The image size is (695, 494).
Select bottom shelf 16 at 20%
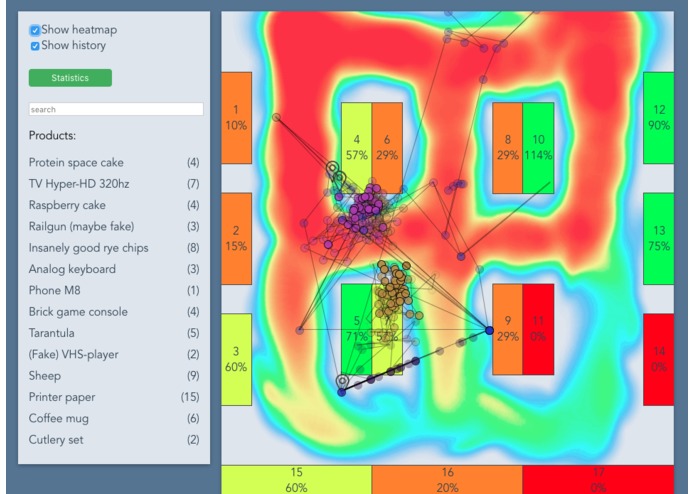pos(447,480)
